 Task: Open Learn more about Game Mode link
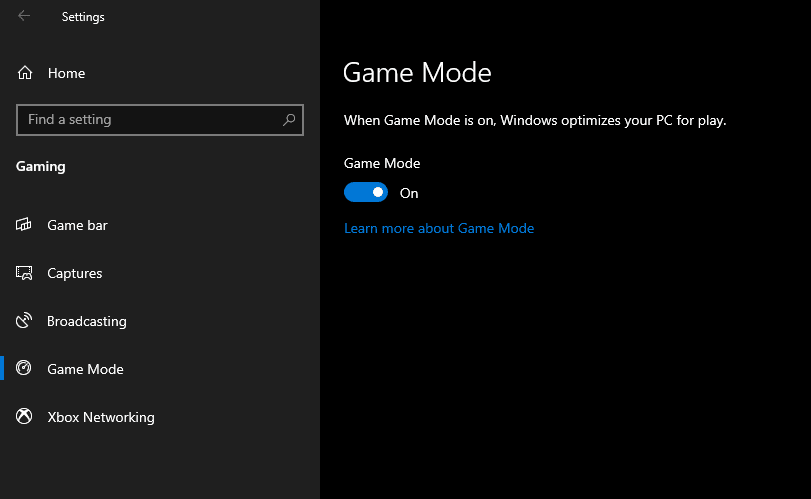(x=439, y=228)
